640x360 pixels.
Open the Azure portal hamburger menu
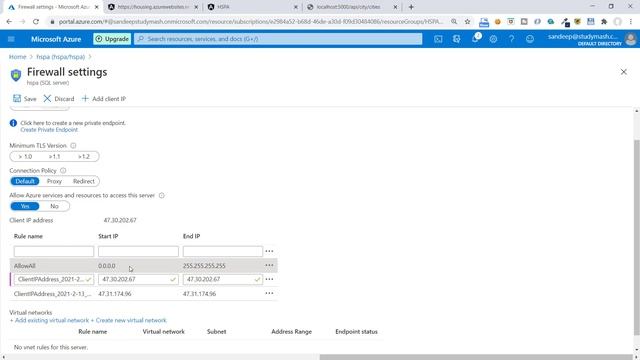tap(11, 39)
